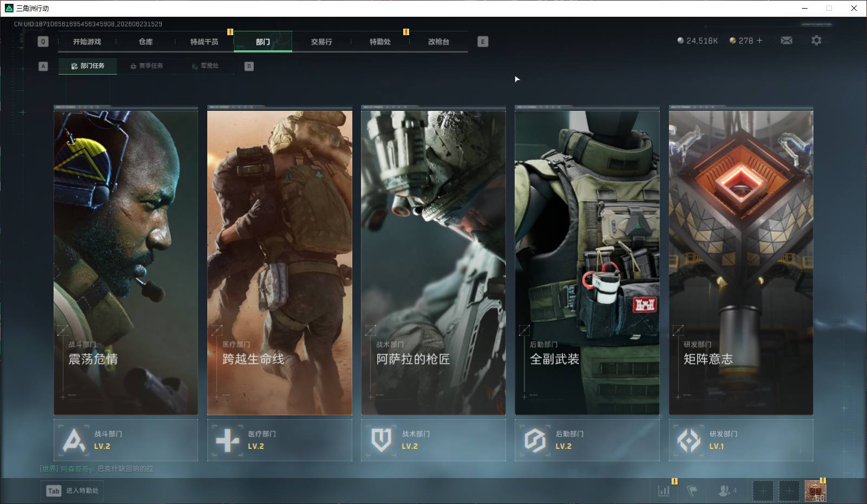Open the 特勤处 tab

click(380, 42)
